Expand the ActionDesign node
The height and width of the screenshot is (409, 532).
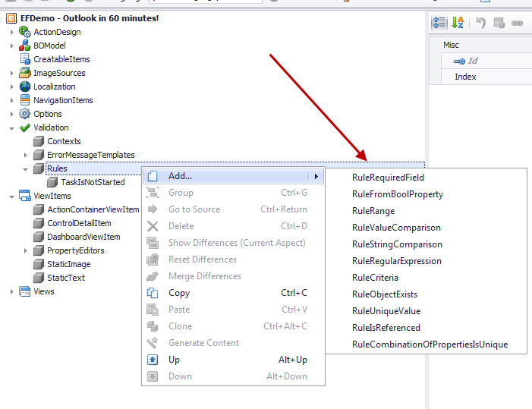coord(12,32)
